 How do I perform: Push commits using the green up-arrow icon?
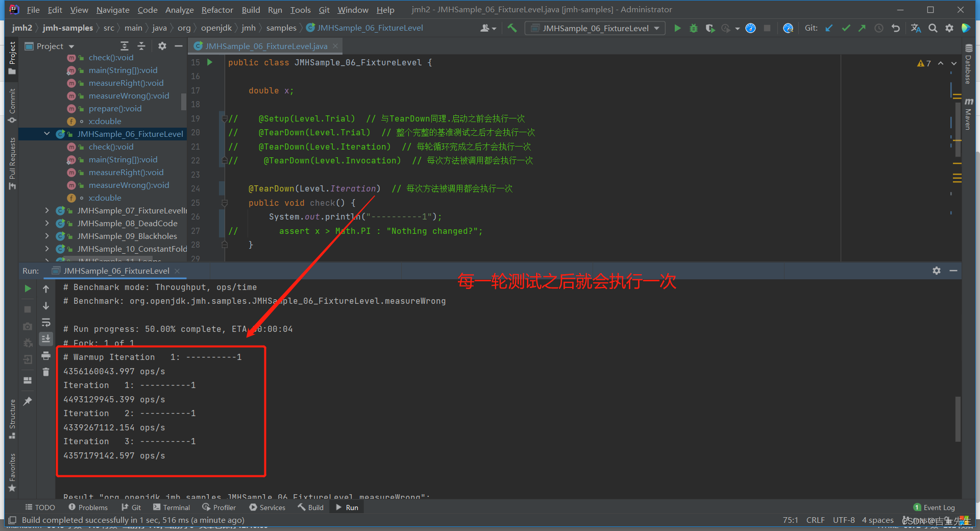862,28
